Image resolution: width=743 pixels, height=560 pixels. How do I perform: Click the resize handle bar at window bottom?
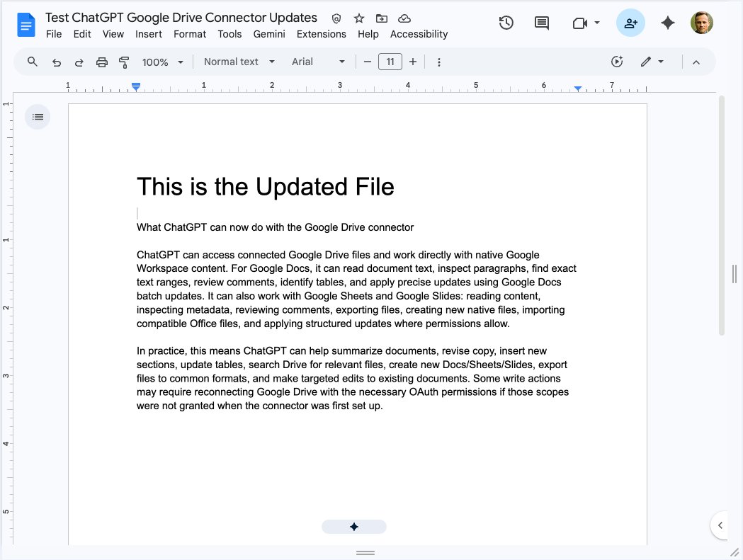[365, 552]
